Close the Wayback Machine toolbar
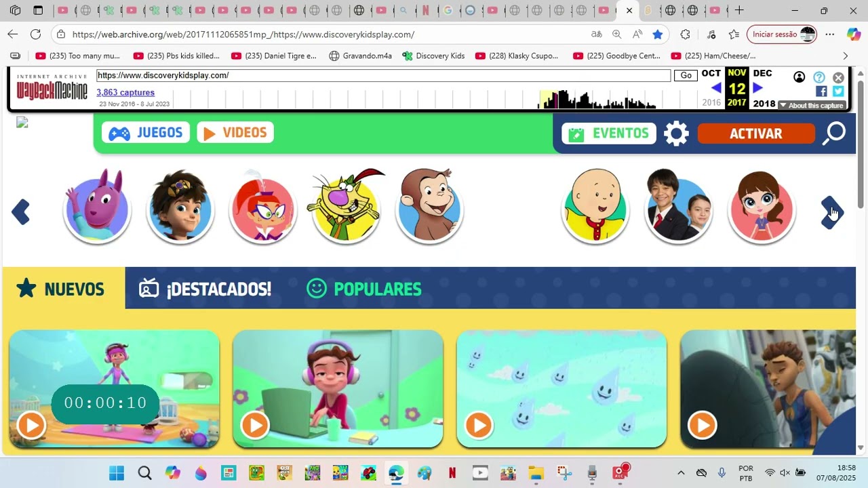Viewport: 868px width, 488px height. coord(839,77)
